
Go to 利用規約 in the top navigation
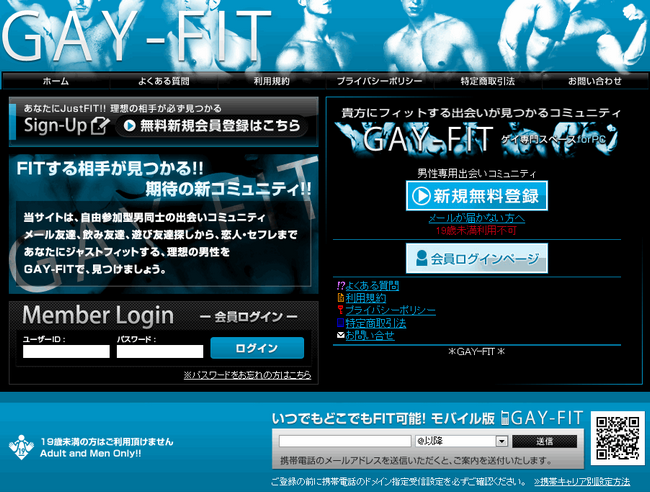(x=272, y=81)
